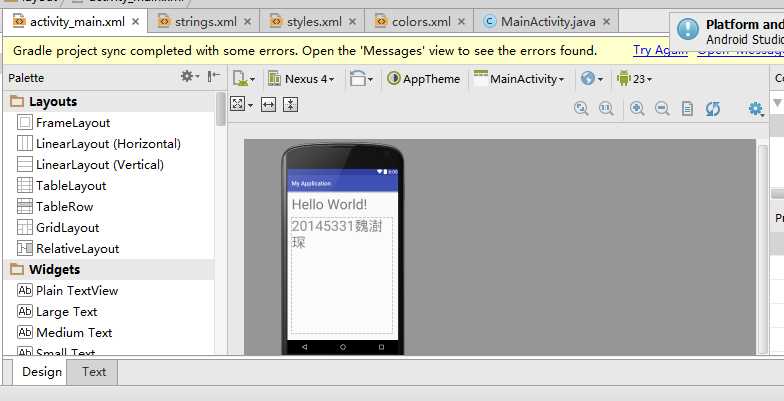Open the Palette settings gear

coord(190,76)
